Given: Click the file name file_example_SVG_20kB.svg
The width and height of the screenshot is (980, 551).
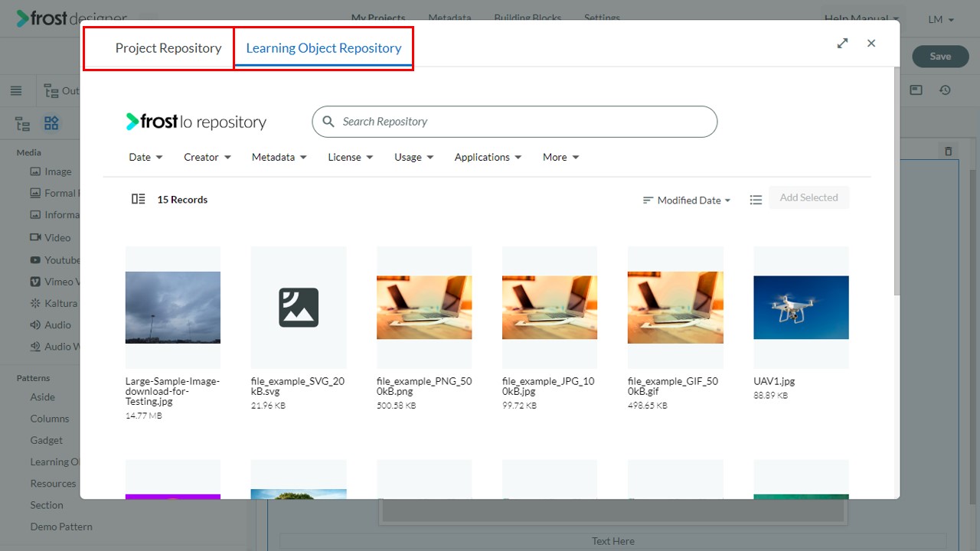Looking at the screenshot, I should click(x=298, y=386).
